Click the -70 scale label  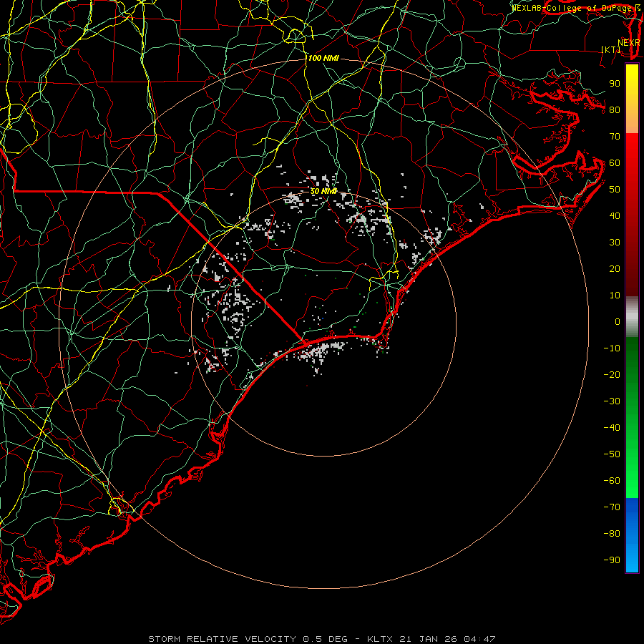pyautogui.click(x=612, y=507)
